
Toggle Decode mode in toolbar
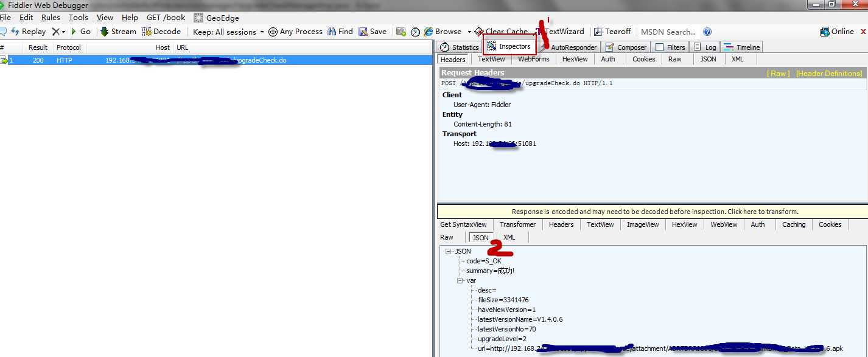pyautogui.click(x=161, y=32)
